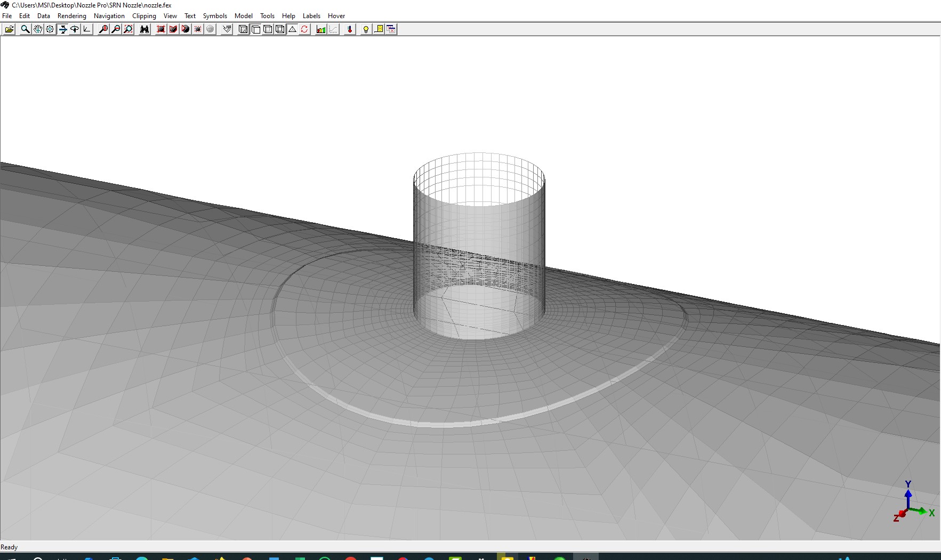941x560 pixels.
Task: Click the colored bar chart legend icon
Action: (321, 29)
